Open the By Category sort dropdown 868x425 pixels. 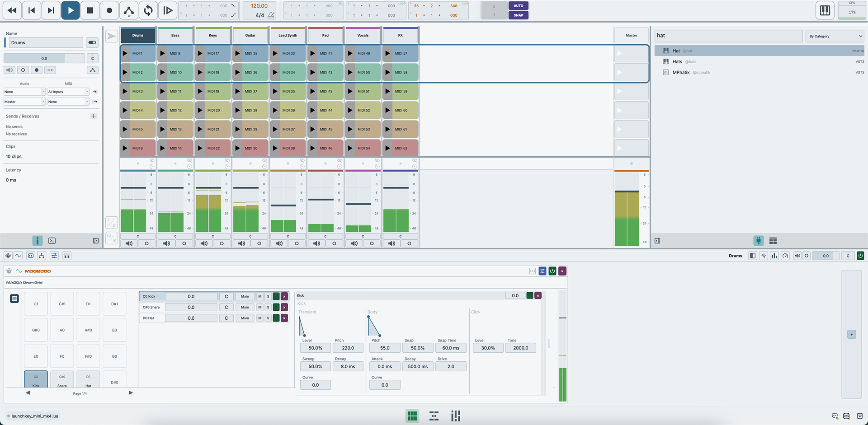click(x=835, y=36)
